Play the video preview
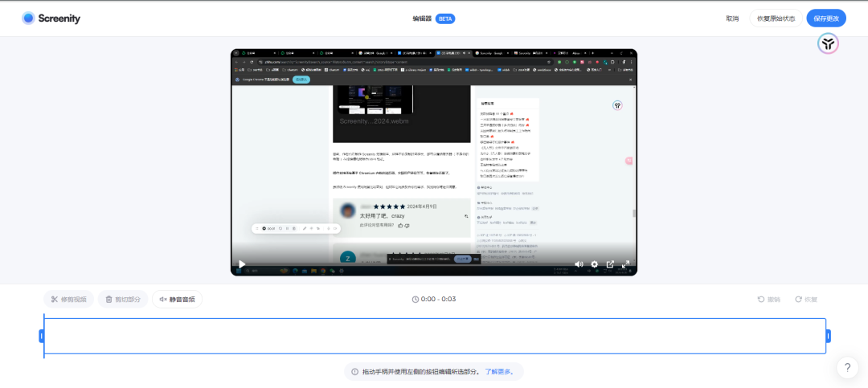The width and height of the screenshot is (868, 388). click(x=242, y=264)
